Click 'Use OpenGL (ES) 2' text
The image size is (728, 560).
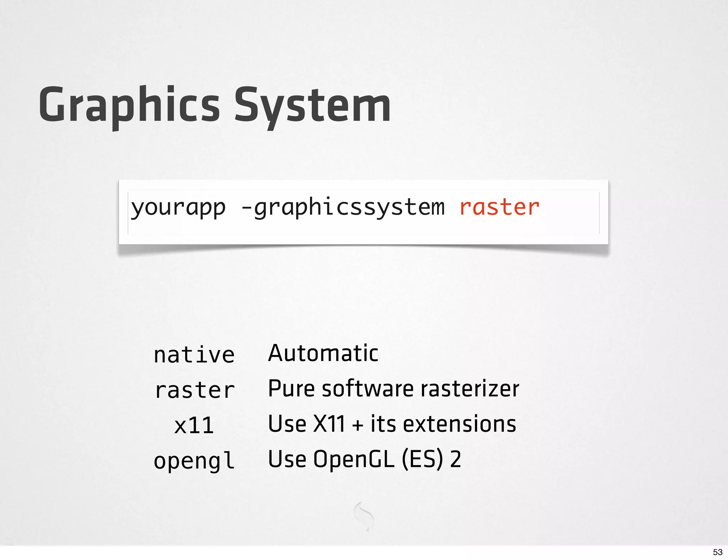click(x=365, y=459)
